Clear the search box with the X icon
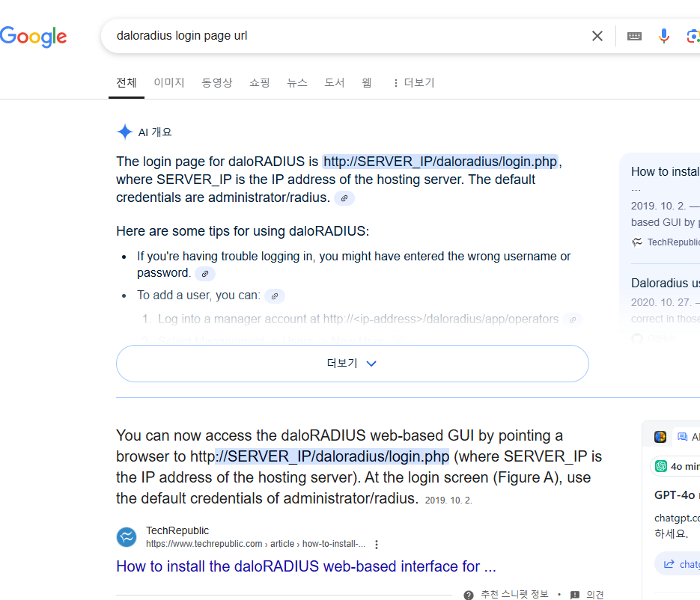The height and width of the screenshot is (600, 700). pos(597,36)
